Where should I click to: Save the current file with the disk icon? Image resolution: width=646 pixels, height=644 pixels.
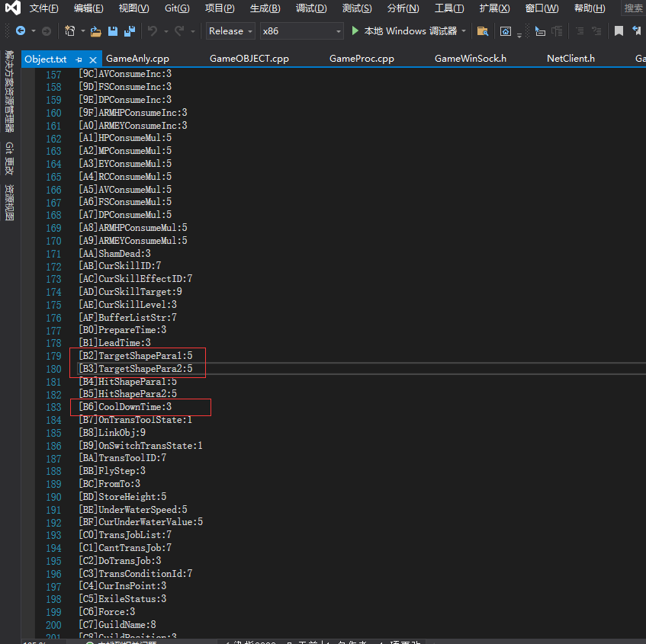(x=112, y=31)
